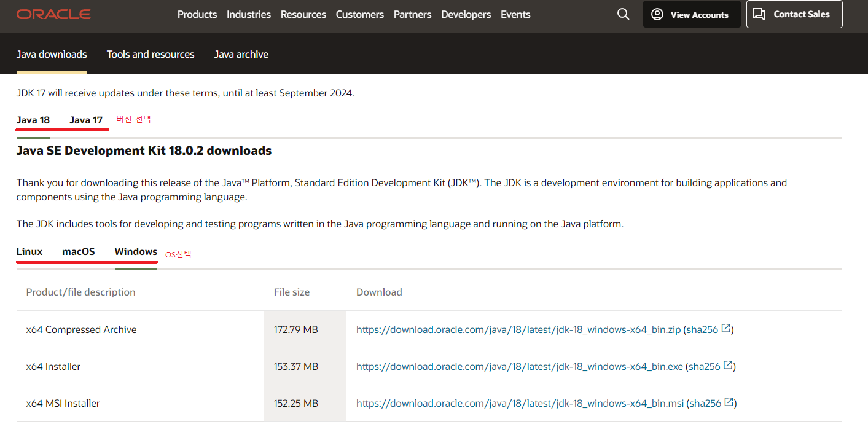This screenshot has height=435, width=868.
Task: Select the Linux OS tab
Action: click(29, 252)
